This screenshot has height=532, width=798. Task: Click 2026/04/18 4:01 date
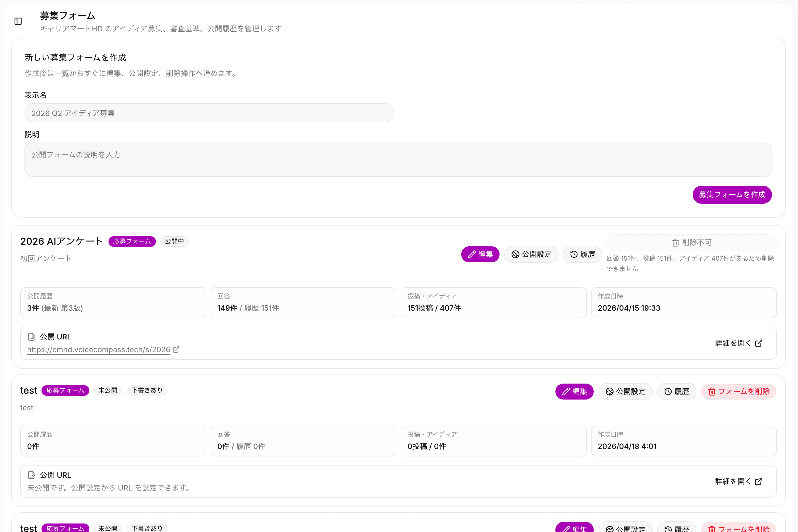click(627, 447)
